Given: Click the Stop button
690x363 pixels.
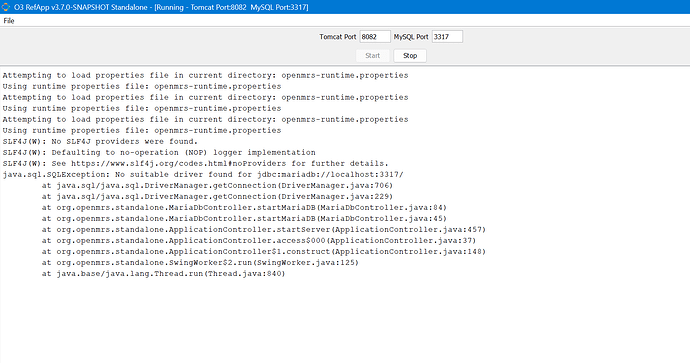Looking at the screenshot, I should (410, 55).
